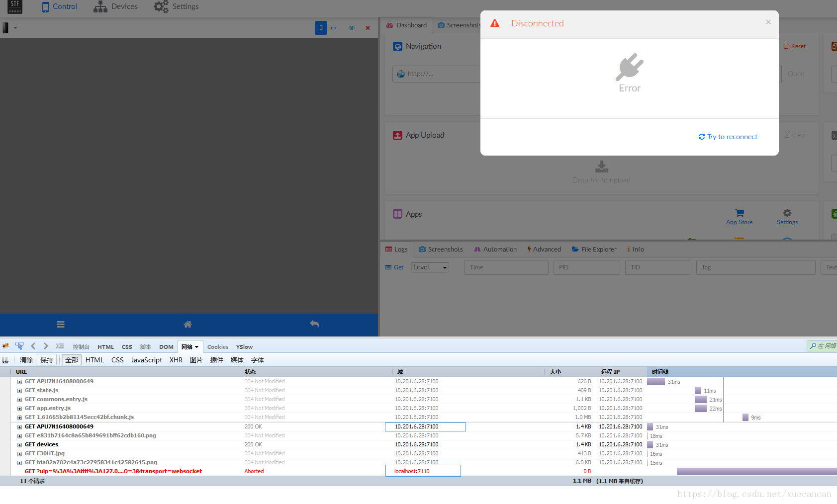837x504 pixels.
Task: Click the Firebug bug icon
Action: 6,346
